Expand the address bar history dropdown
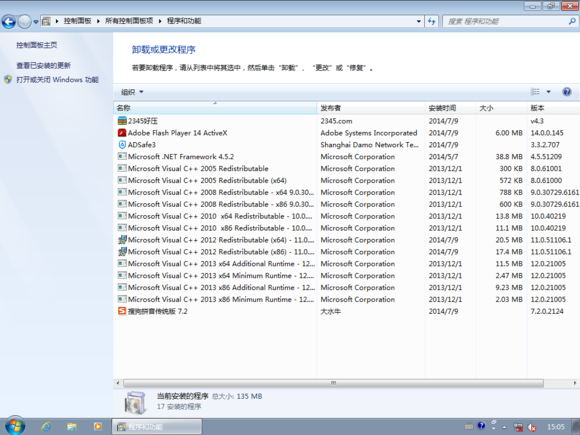The image size is (580, 435). pos(419,21)
